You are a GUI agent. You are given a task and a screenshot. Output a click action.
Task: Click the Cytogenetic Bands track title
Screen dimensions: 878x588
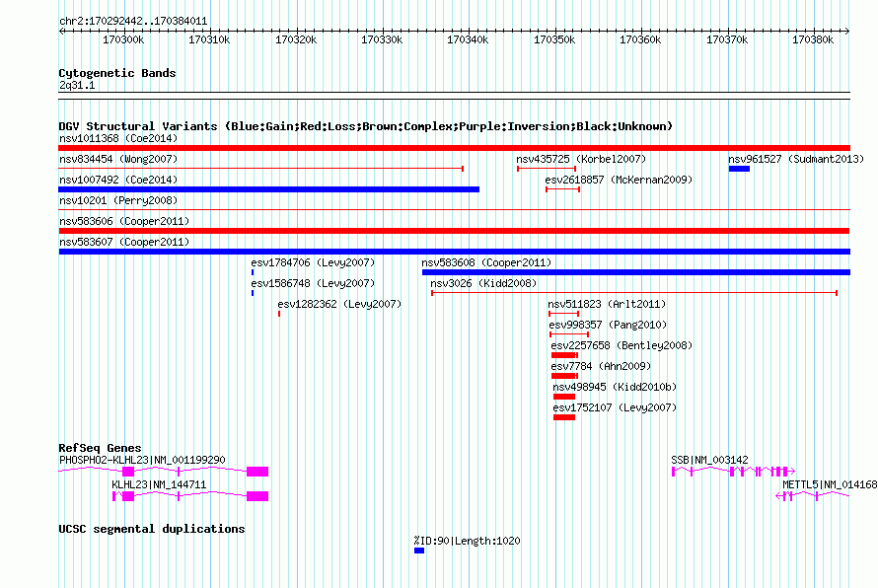(x=117, y=73)
